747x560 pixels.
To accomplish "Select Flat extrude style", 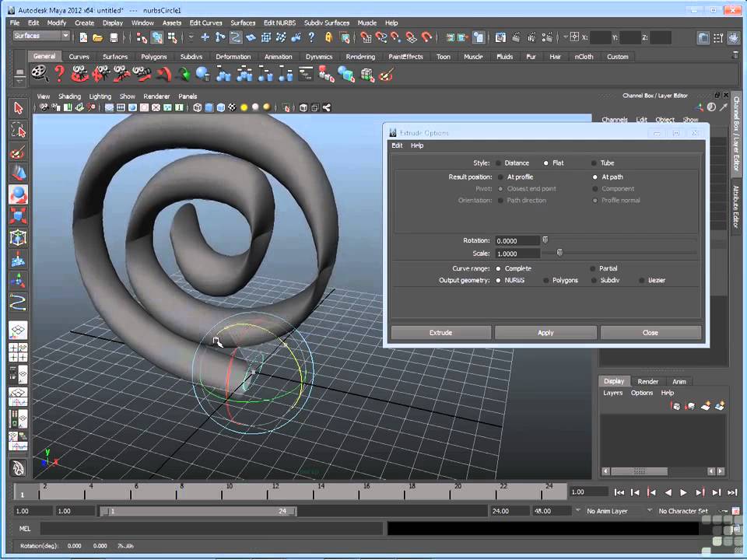I will 553,163.
